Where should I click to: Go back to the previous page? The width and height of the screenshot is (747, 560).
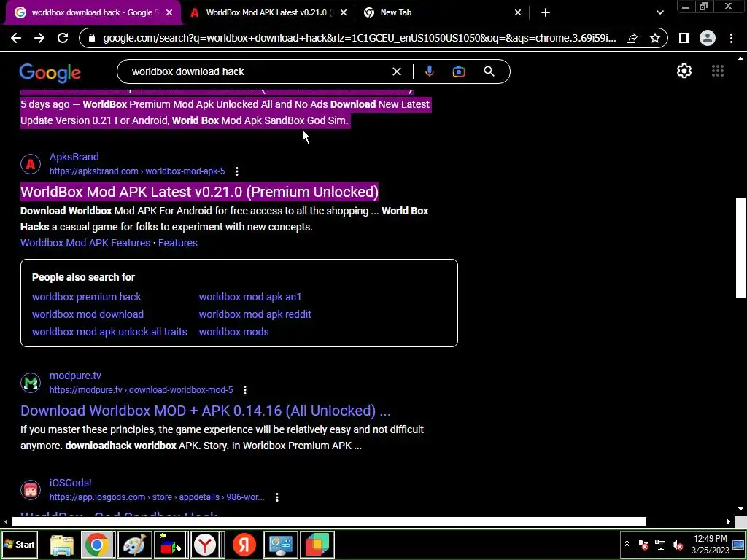(x=16, y=38)
